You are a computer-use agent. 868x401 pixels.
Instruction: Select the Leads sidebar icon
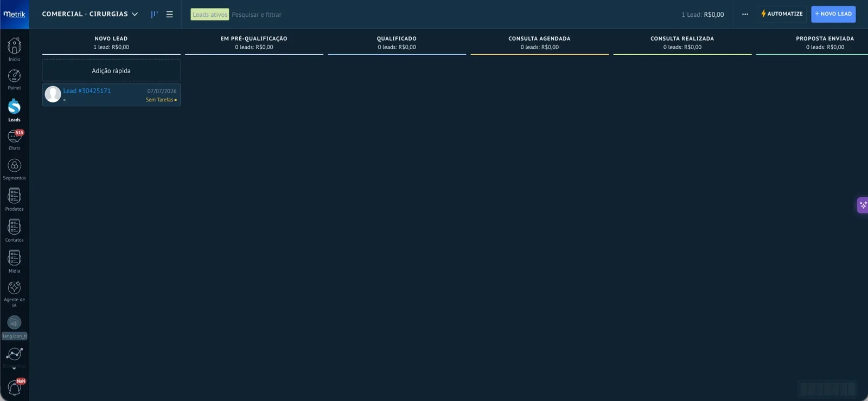pos(14,110)
